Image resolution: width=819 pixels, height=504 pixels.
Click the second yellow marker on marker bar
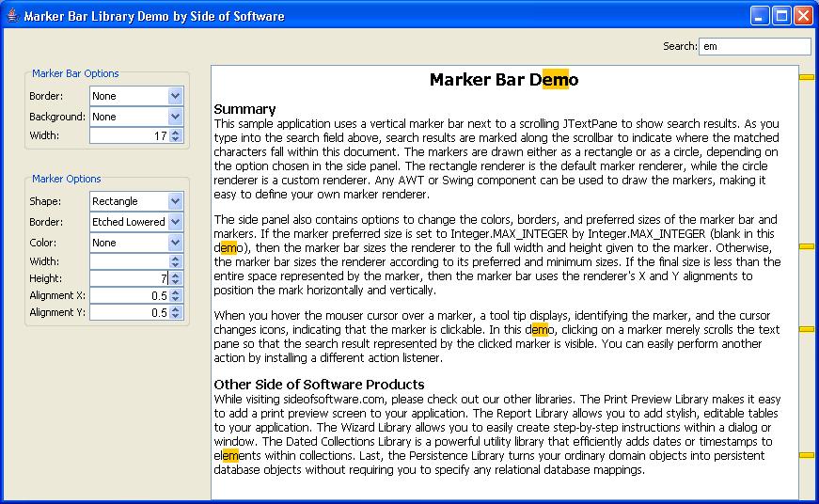807,246
